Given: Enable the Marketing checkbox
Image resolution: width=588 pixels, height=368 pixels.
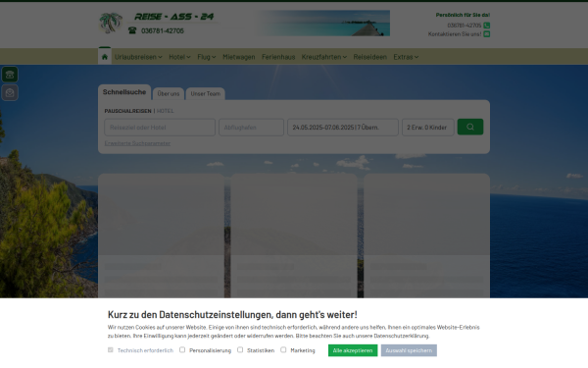Looking at the screenshot, I should [283, 349].
